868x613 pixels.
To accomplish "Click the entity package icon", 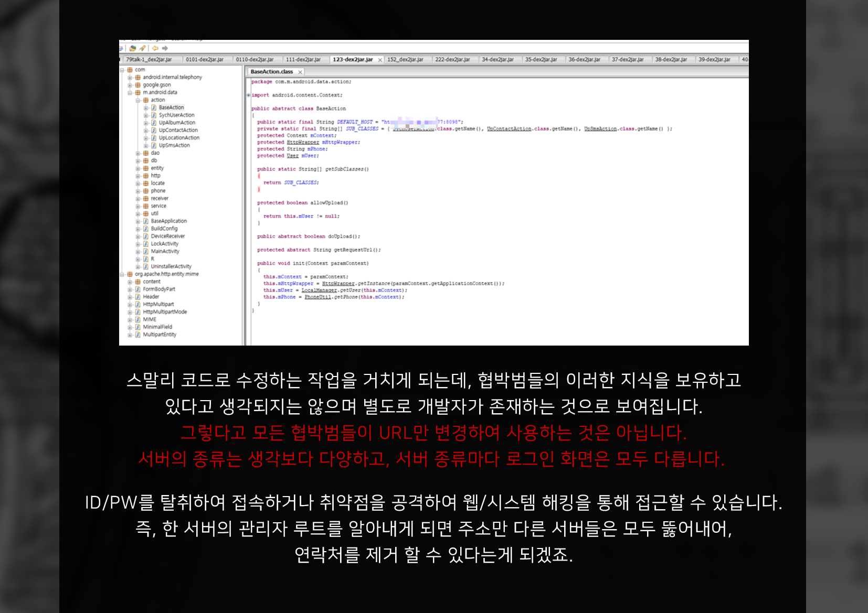I will point(146,168).
